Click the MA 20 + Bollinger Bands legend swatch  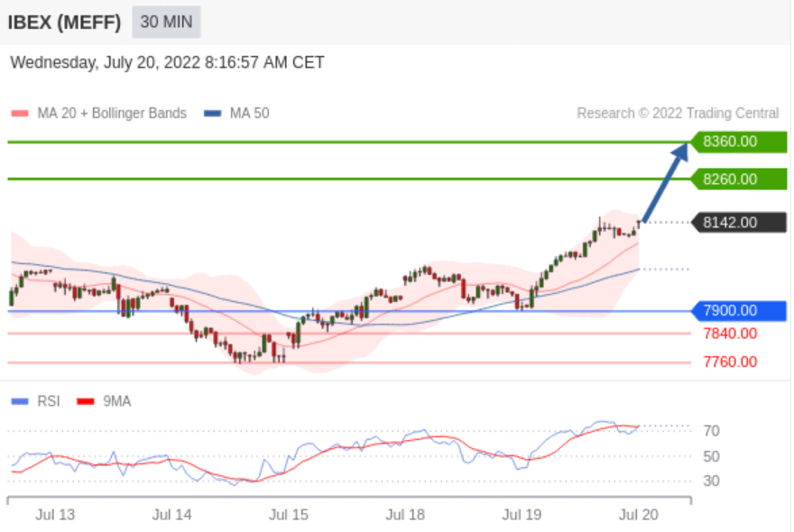click(x=20, y=114)
